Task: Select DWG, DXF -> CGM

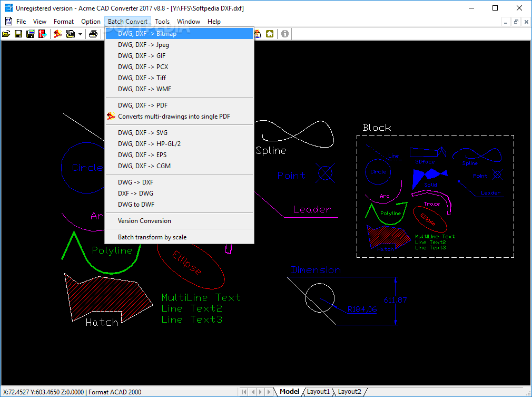Action: tap(180, 166)
